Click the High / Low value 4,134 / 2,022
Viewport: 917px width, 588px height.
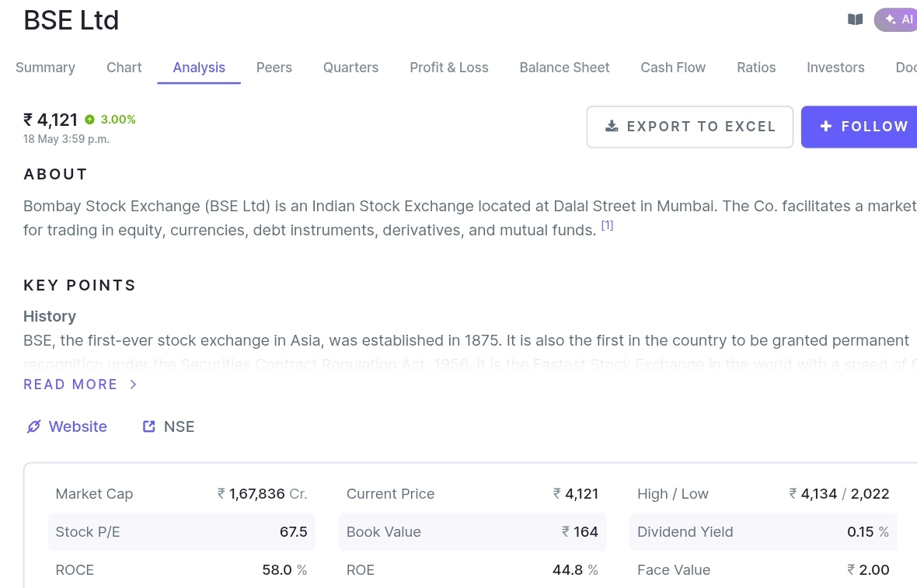click(x=839, y=494)
